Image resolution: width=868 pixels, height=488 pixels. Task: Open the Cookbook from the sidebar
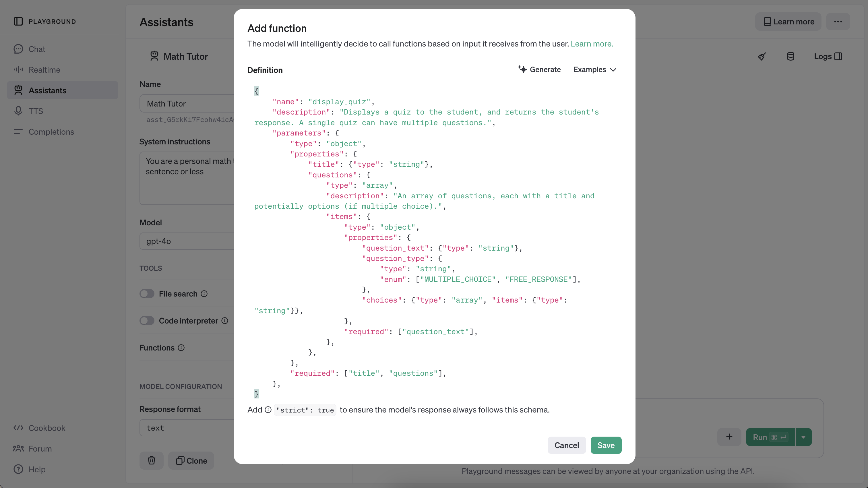(x=47, y=428)
